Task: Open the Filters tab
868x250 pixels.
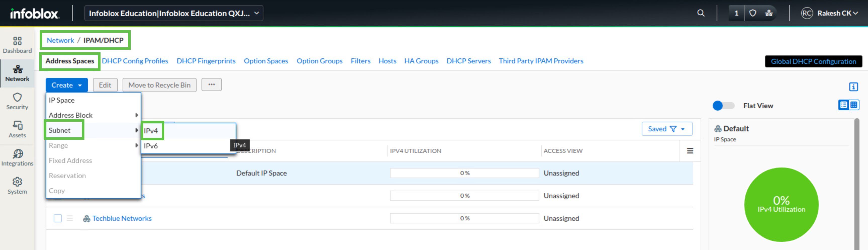Action: pyautogui.click(x=361, y=61)
